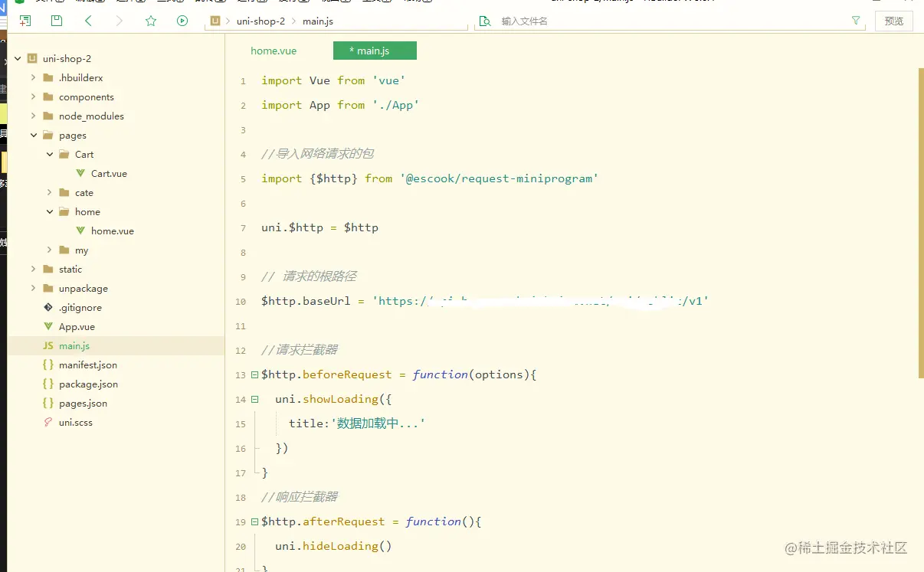Image resolution: width=924 pixels, height=572 pixels.
Task: Click the //请求拦截器 comment on line 12
Action: click(299, 350)
